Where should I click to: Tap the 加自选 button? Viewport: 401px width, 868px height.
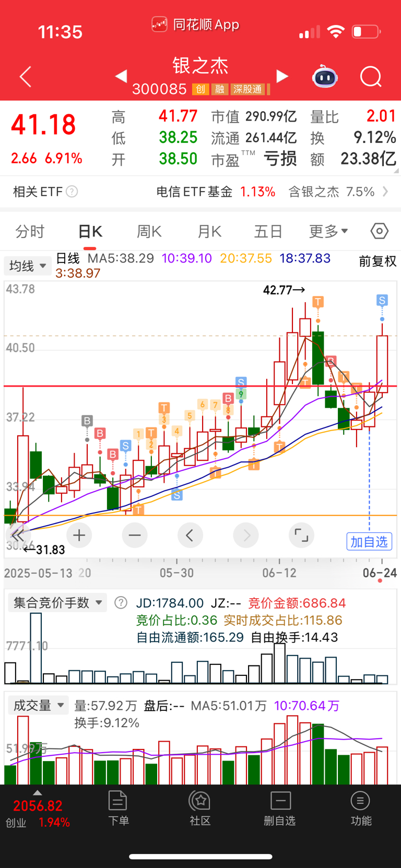click(369, 542)
